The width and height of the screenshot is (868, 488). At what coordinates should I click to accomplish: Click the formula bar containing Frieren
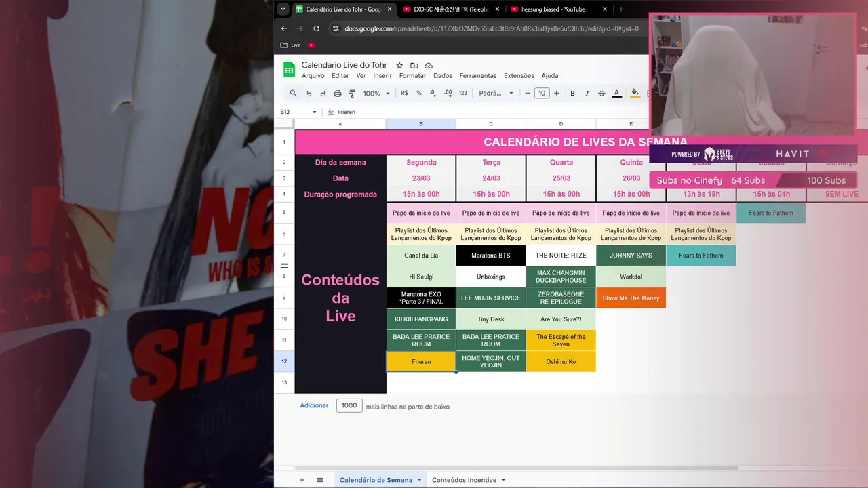pyautogui.click(x=492, y=112)
